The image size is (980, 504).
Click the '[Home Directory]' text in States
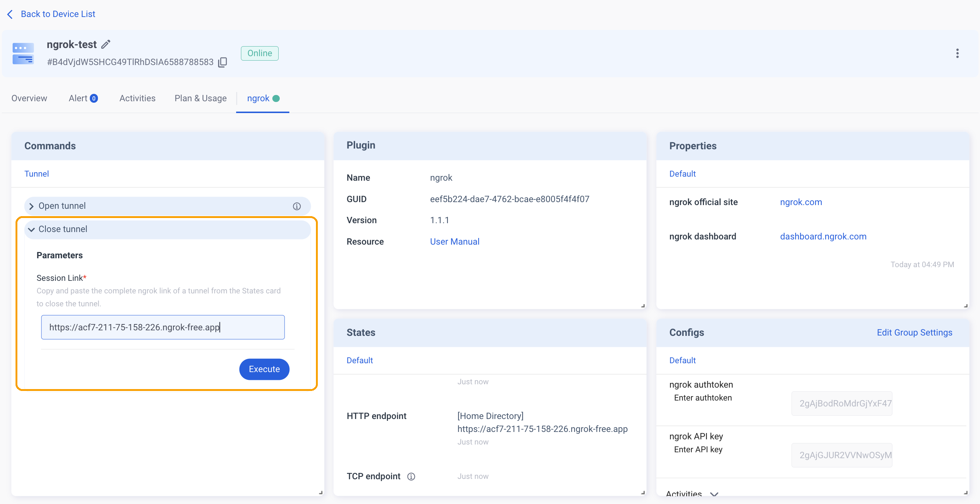[x=490, y=416]
